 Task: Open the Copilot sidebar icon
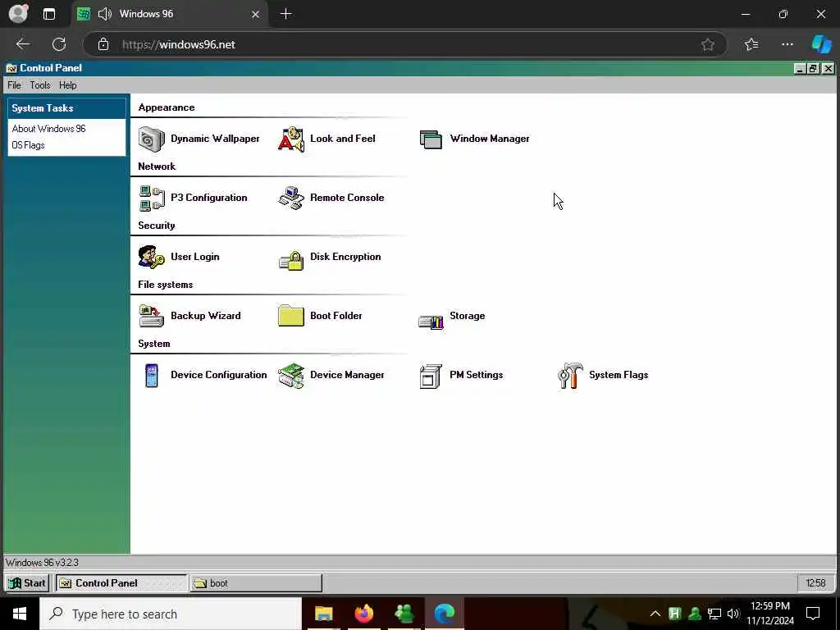[x=821, y=44]
